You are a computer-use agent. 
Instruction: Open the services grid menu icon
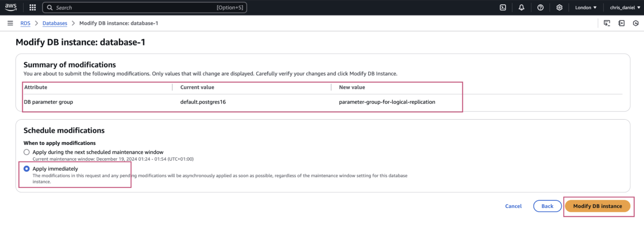33,7
